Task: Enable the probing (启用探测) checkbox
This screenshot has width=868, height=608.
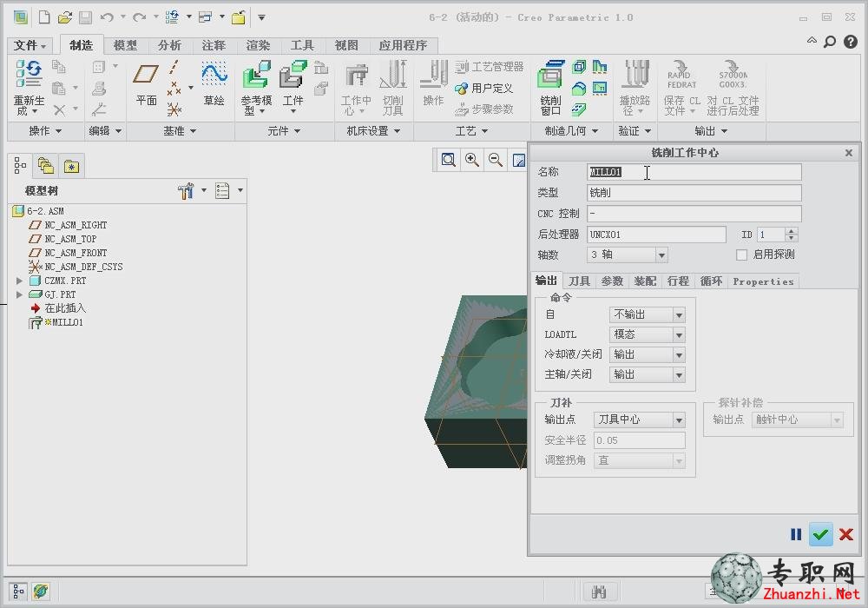Action: pyautogui.click(x=742, y=254)
